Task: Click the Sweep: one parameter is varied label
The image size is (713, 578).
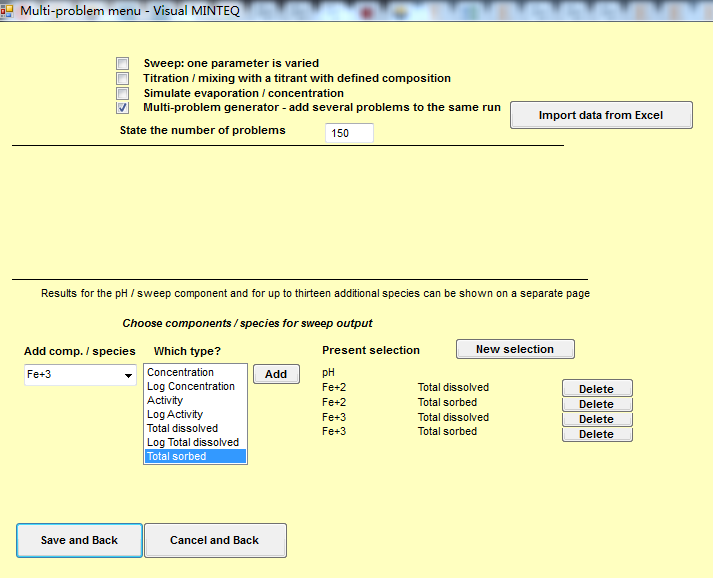Action: pyautogui.click(x=231, y=63)
